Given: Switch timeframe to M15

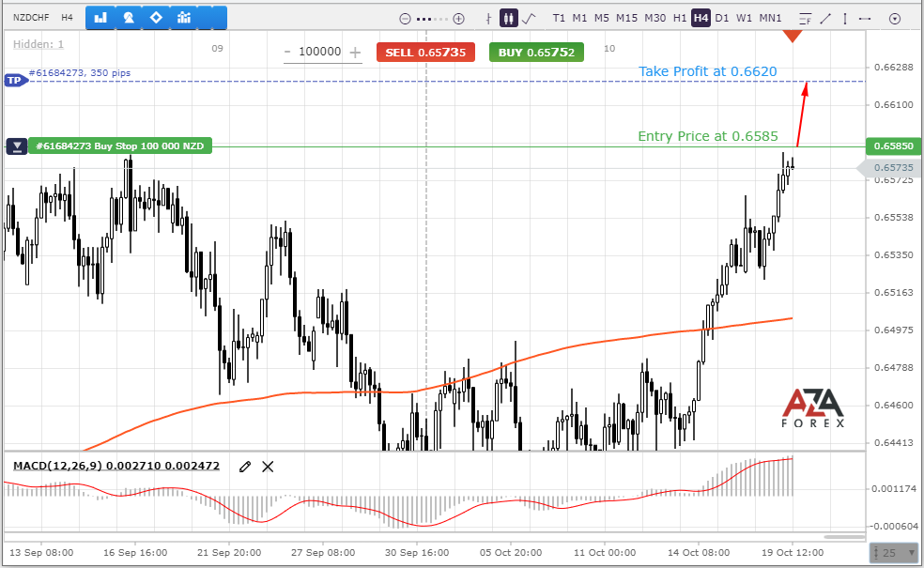Looking at the screenshot, I should (626, 18).
